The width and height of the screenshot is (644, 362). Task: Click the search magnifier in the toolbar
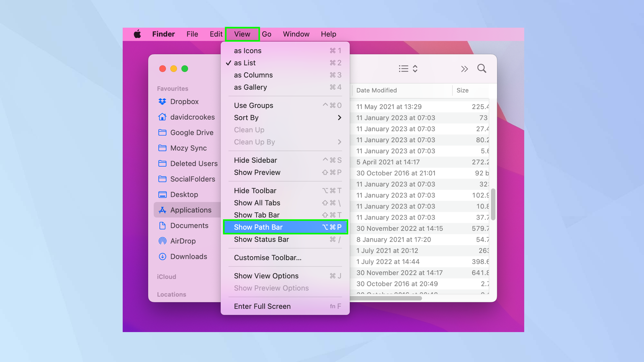pos(481,69)
